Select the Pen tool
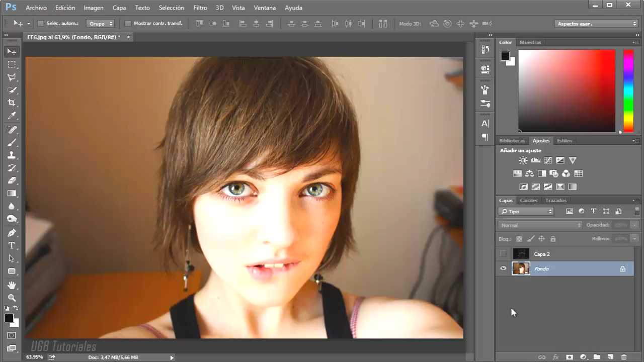 12,233
